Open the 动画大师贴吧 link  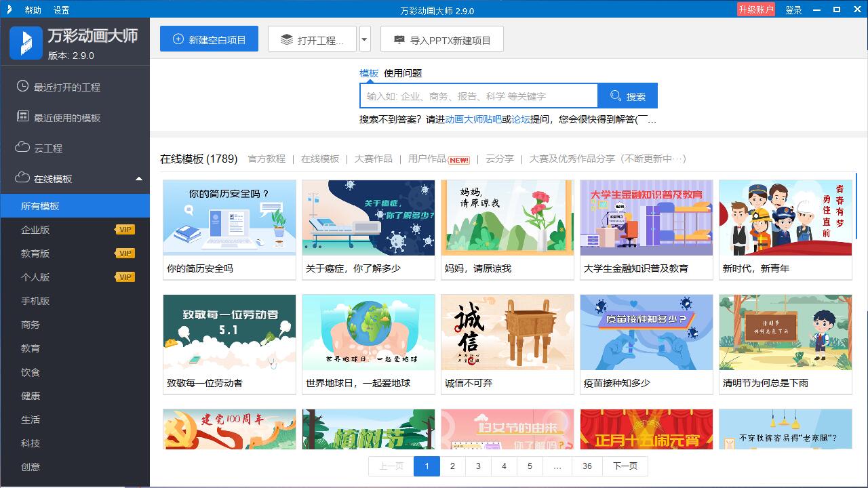coord(473,119)
